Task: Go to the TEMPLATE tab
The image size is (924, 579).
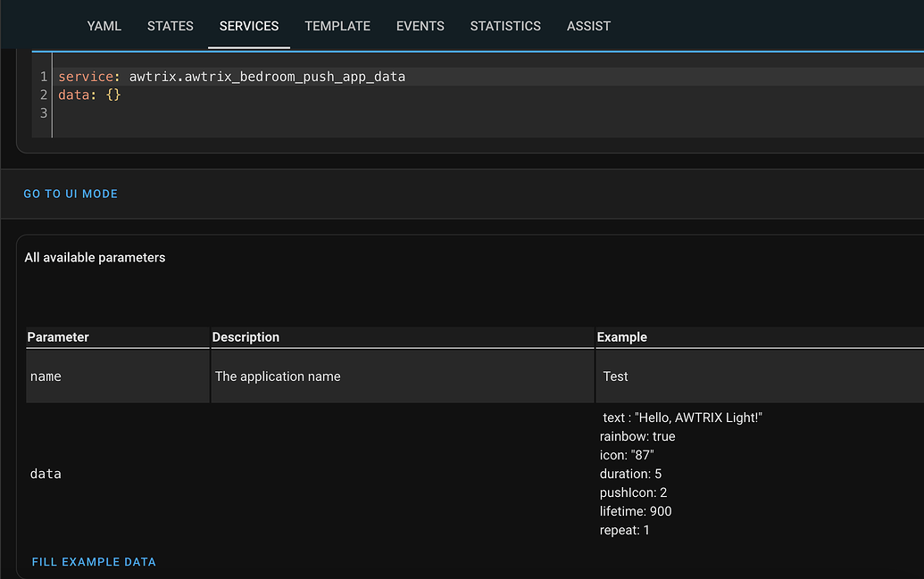Action: click(337, 26)
